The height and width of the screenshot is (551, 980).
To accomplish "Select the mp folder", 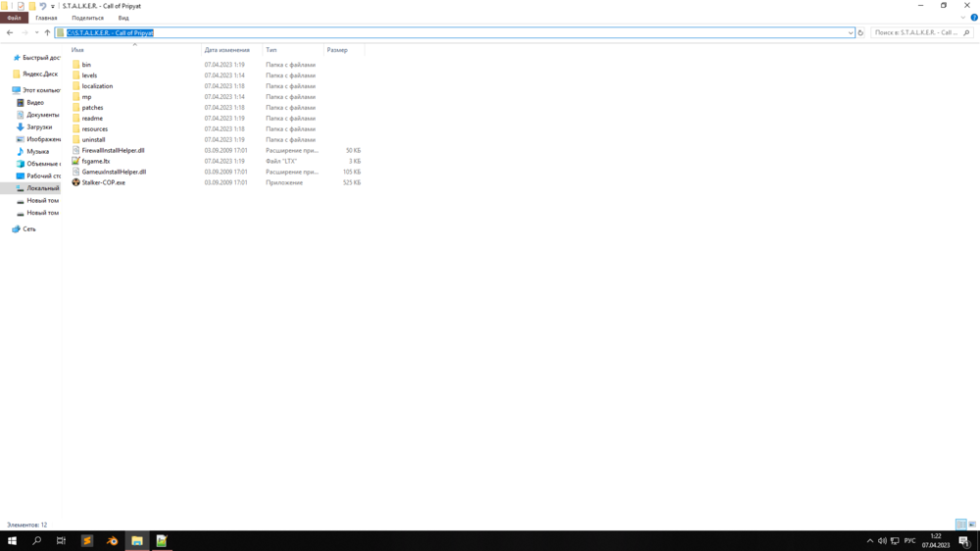I will 86,97.
